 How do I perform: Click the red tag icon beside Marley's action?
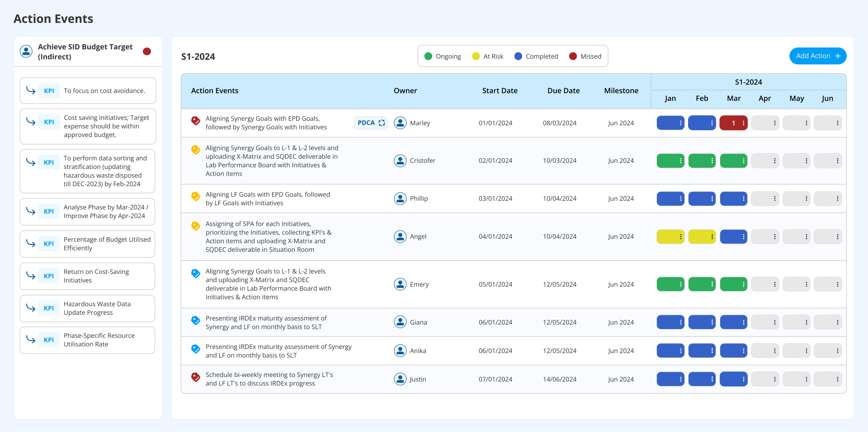pyautogui.click(x=196, y=121)
